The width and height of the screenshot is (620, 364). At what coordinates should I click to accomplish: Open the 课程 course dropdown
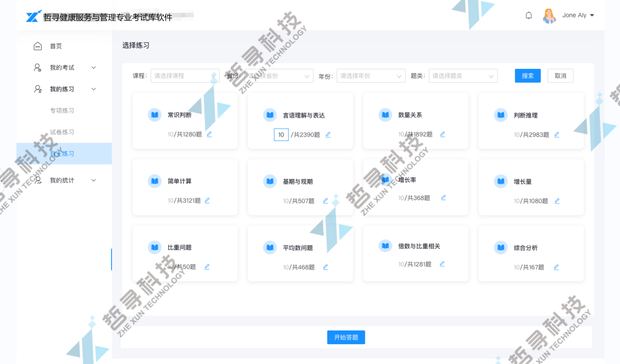coord(185,76)
